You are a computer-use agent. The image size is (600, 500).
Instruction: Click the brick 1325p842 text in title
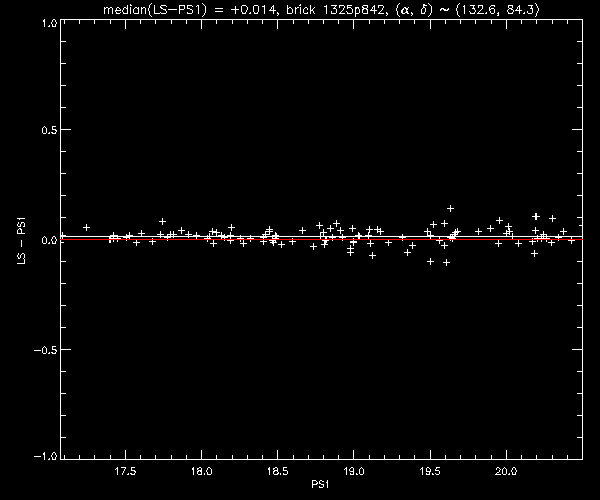tap(335, 10)
